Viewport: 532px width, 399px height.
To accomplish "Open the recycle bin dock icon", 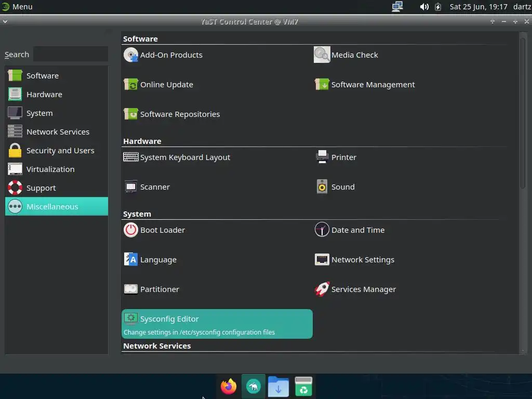I will tap(303, 387).
